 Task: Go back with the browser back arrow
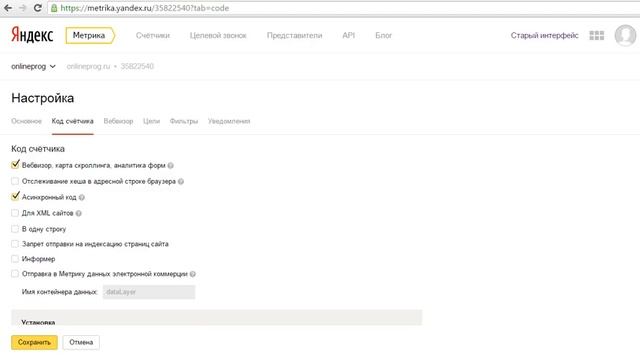pyautogui.click(x=8, y=8)
